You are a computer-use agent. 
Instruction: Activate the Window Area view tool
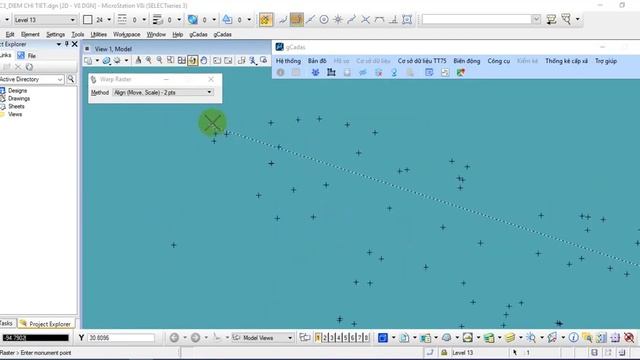click(171, 61)
